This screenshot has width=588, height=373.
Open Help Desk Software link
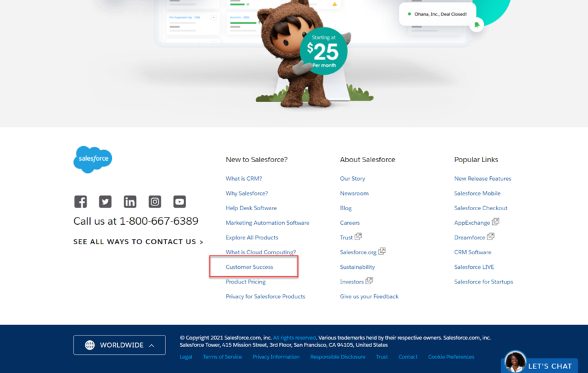[x=251, y=208]
